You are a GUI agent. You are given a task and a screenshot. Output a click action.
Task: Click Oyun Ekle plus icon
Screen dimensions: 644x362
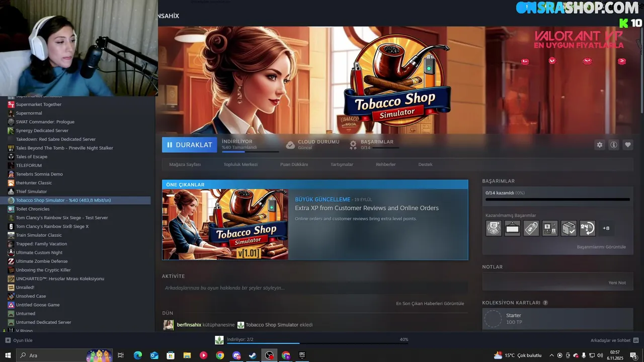click(x=8, y=340)
